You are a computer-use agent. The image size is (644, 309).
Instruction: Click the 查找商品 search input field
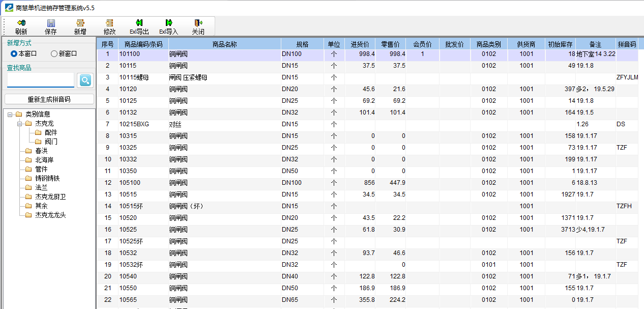(x=40, y=80)
